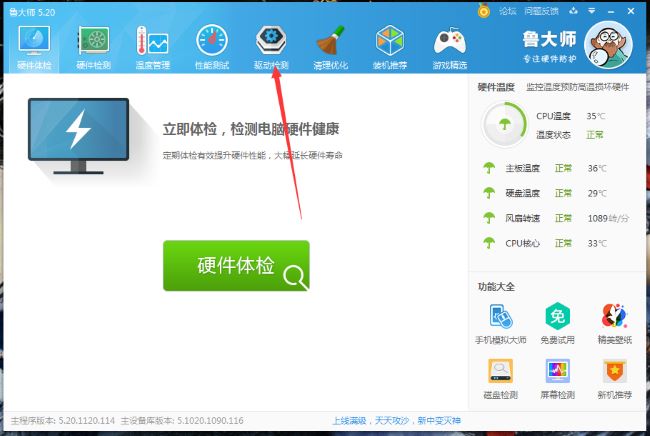Open the 精美壁纸 wallpaper tool
The width and height of the screenshot is (650, 436).
(614, 324)
